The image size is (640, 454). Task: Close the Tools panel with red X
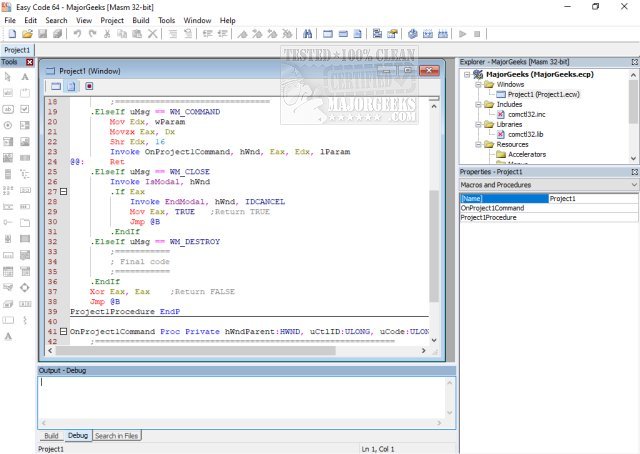[30, 62]
